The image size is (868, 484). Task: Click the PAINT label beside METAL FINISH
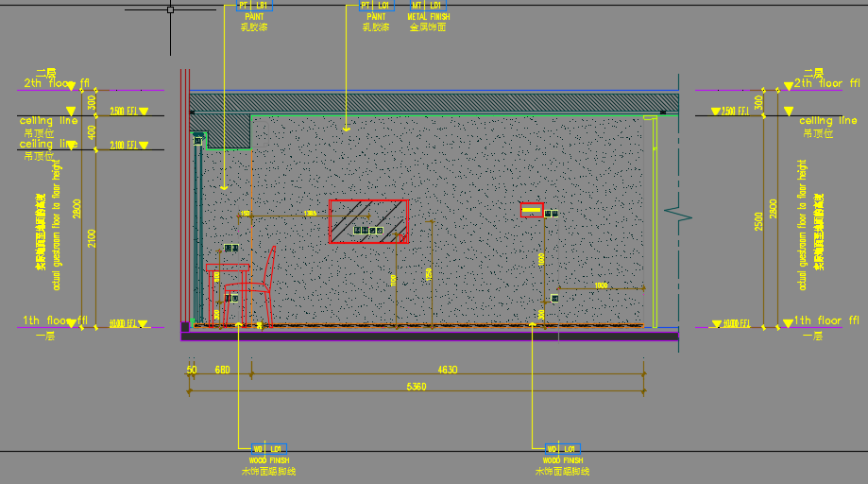point(376,17)
